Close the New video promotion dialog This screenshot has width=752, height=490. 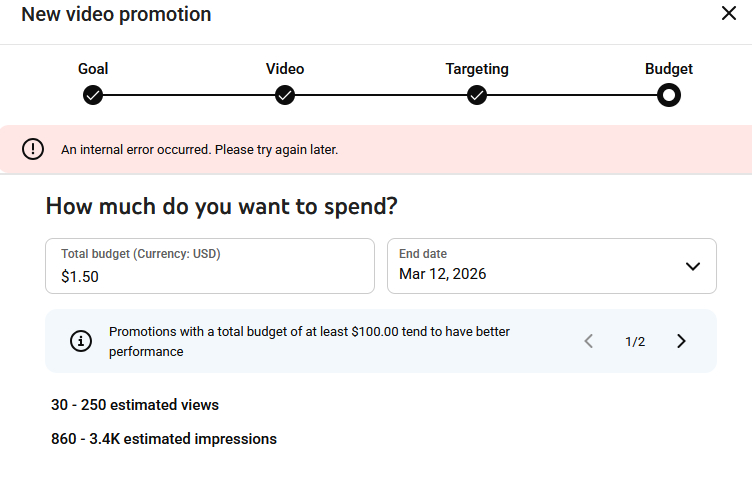click(x=729, y=14)
